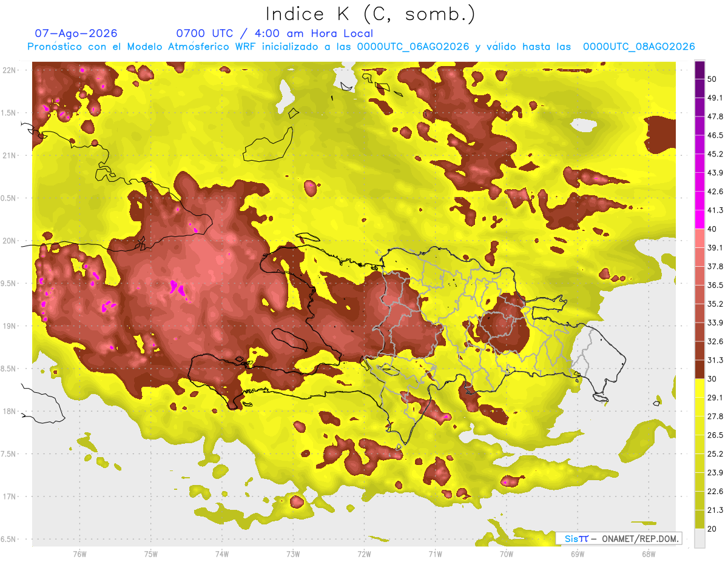The height and width of the screenshot is (562, 728).
Task: Select the date label '07-Ago-2026'
Action: point(76,33)
